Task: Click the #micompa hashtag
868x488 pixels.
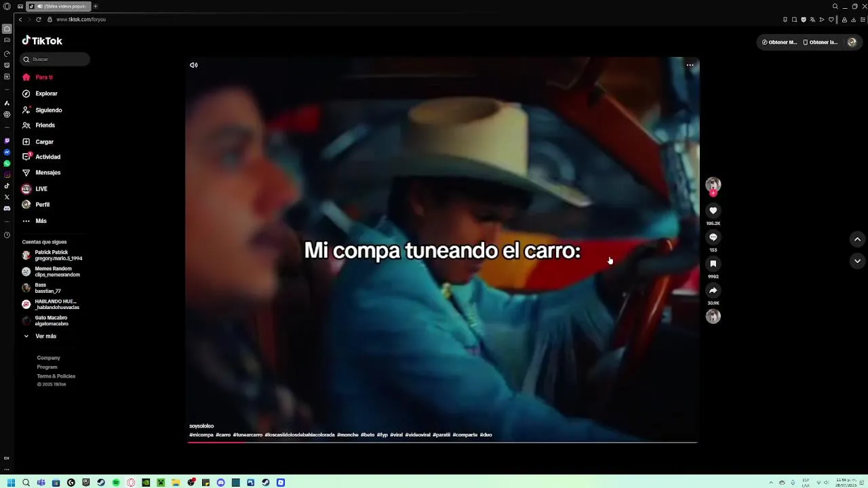Action: tap(201, 434)
